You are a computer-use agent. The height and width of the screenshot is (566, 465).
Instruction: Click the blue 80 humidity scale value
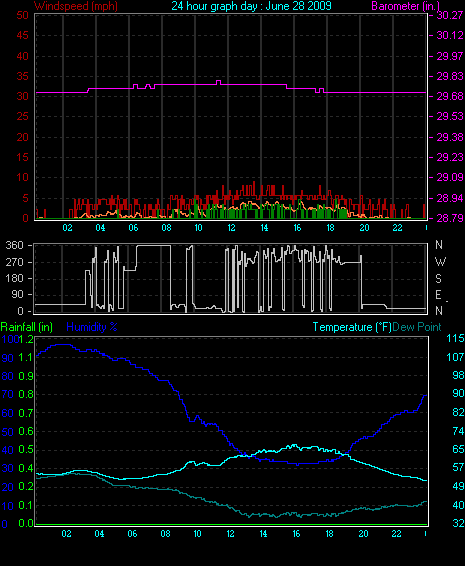[8, 376]
